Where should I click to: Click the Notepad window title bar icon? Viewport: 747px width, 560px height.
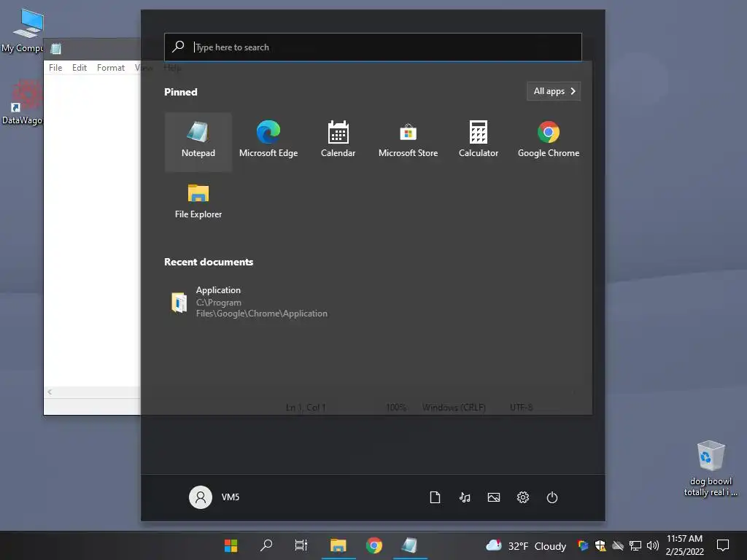pos(55,49)
